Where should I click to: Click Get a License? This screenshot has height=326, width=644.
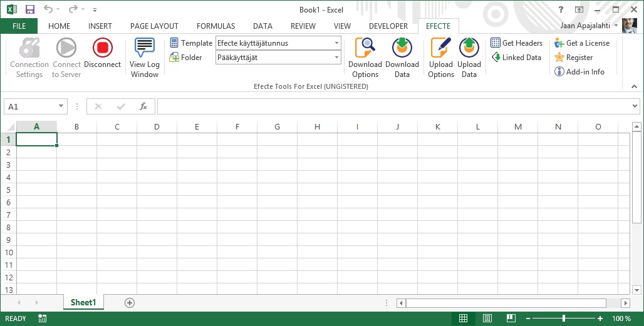click(x=581, y=43)
